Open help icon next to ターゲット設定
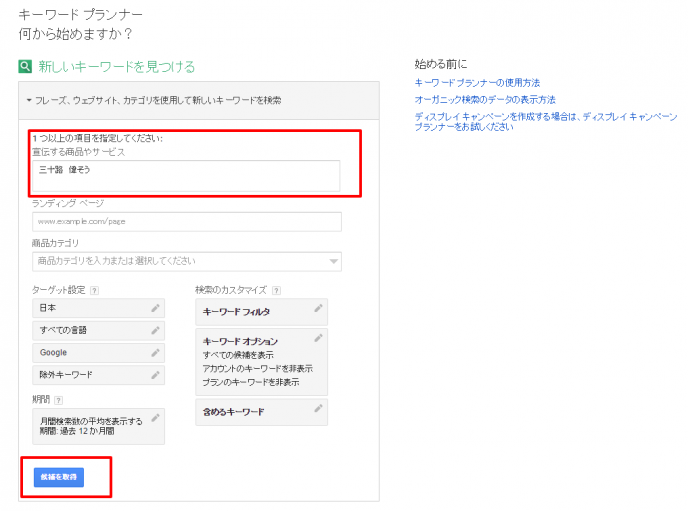This screenshot has height=511, width=688. pyautogui.click(x=94, y=290)
